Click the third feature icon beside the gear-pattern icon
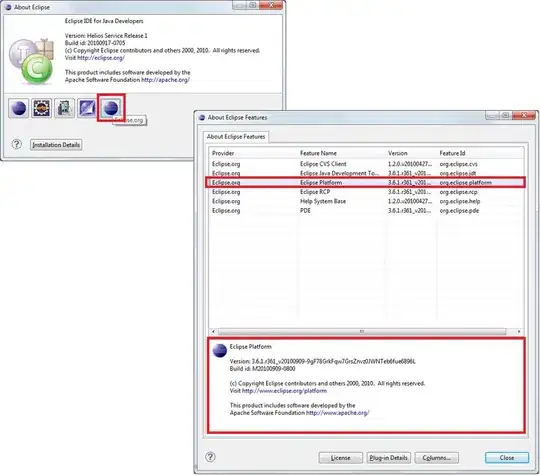Viewport: 540px width, 475px height. [x=64, y=108]
